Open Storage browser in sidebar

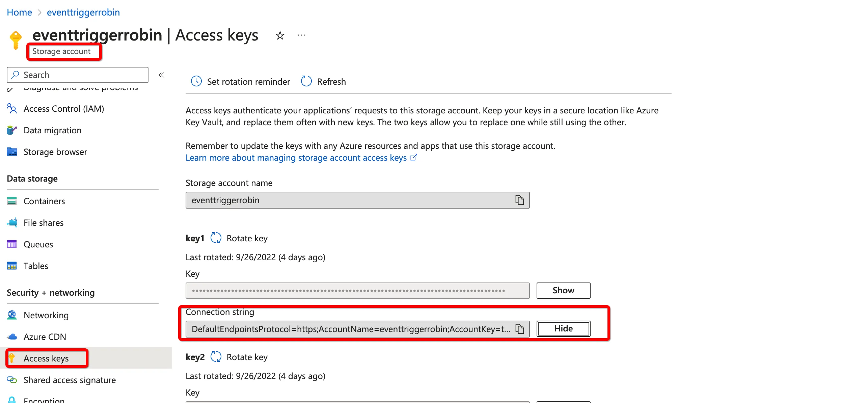[55, 152]
